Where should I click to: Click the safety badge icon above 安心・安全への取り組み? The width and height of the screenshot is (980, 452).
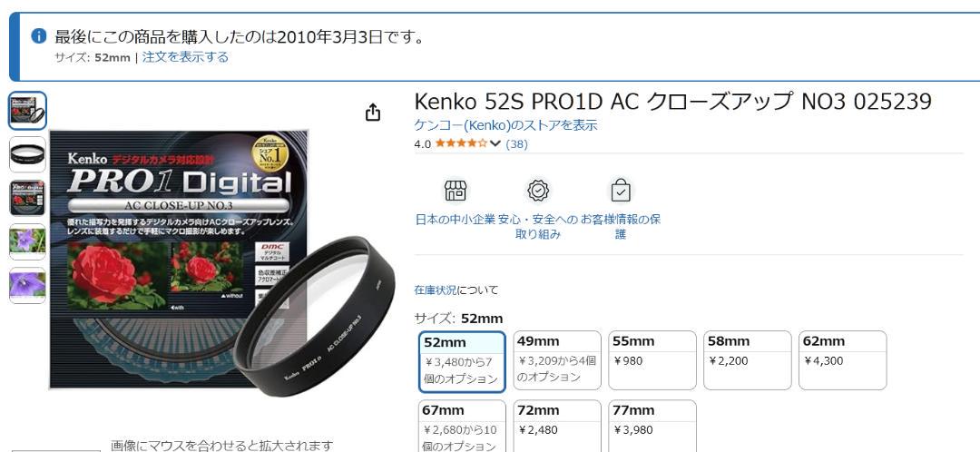click(538, 190)
